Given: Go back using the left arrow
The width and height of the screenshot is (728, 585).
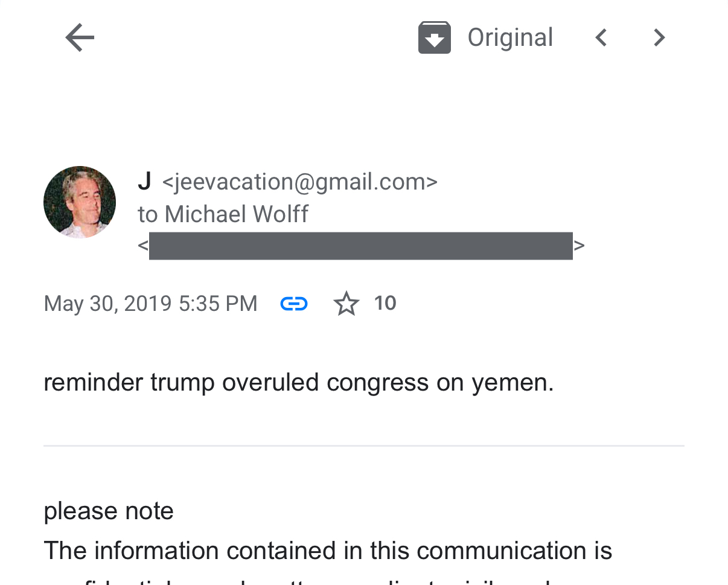Looking at the screenshot, I should [80, 38].
